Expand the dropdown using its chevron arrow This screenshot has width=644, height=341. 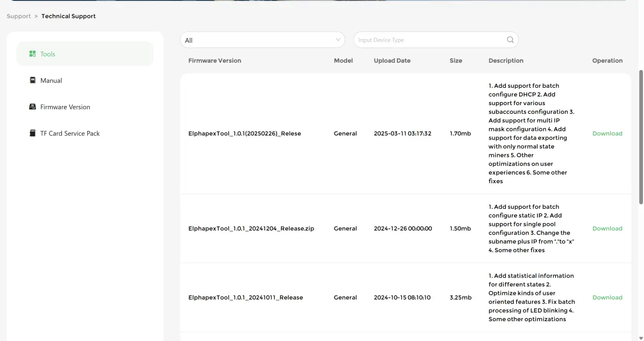click(x=338, y=40)
